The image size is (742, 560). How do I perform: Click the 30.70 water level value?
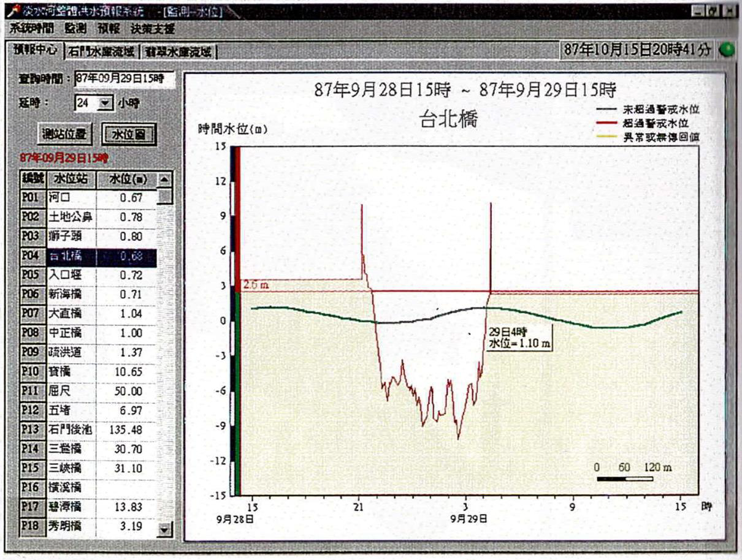[x=128, y=450]
